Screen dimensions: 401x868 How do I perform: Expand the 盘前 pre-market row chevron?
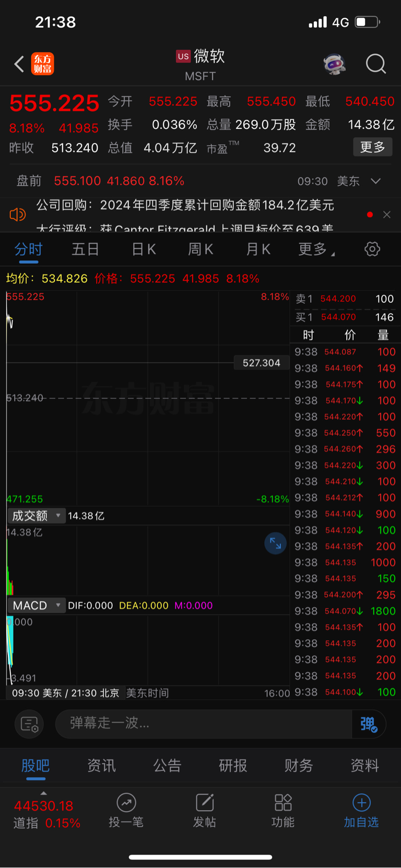click(x=376, y=181)
